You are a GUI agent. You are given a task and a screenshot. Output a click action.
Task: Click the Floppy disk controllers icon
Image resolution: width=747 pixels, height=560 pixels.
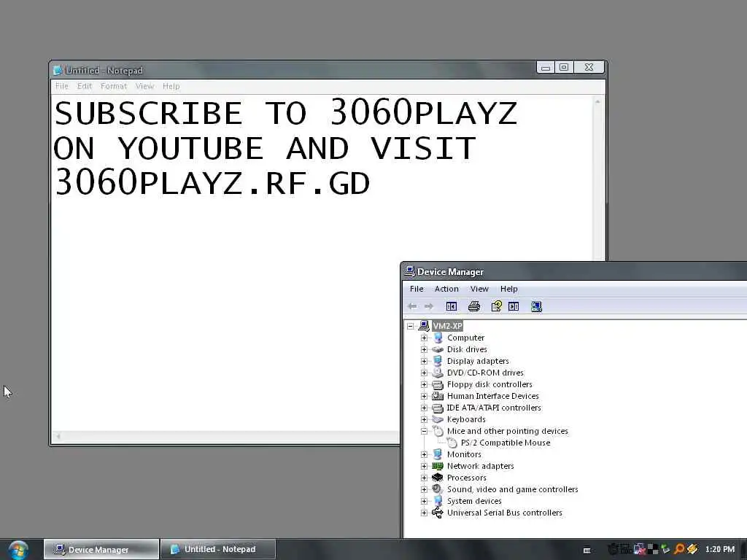click(438, 384)
